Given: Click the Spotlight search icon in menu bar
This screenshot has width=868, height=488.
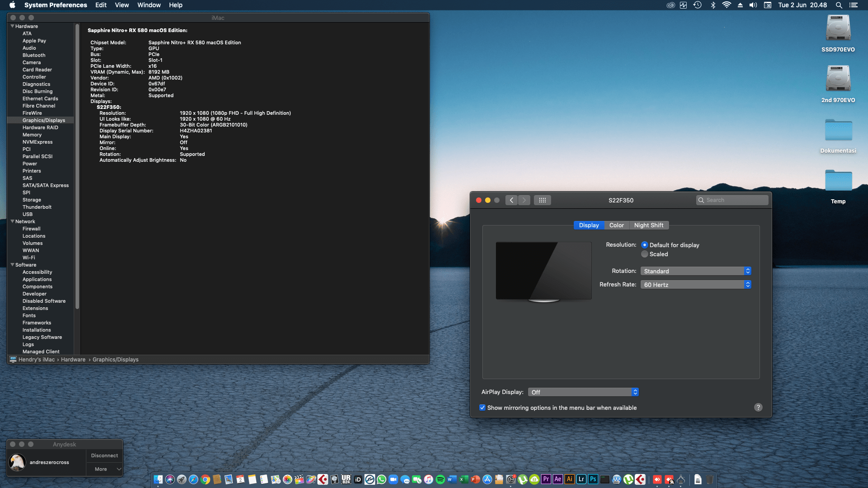Looking at the screenshot, I should click(839, 5).
